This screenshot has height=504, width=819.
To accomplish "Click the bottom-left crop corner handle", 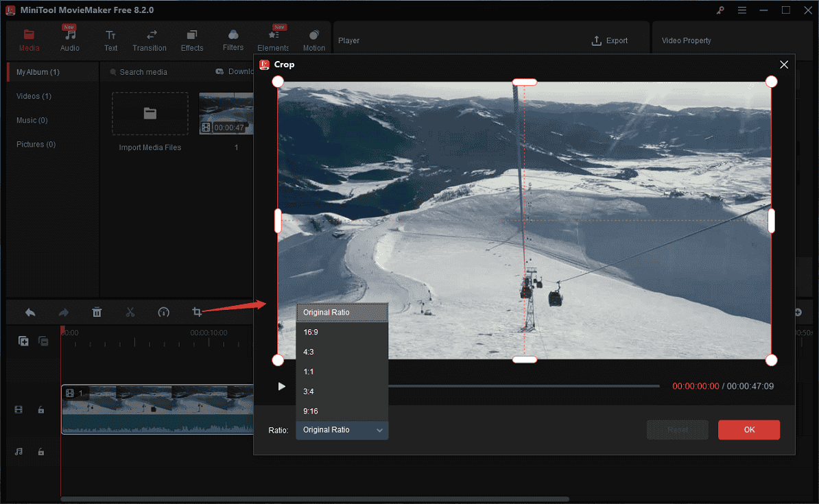I will tap(278, 360).
